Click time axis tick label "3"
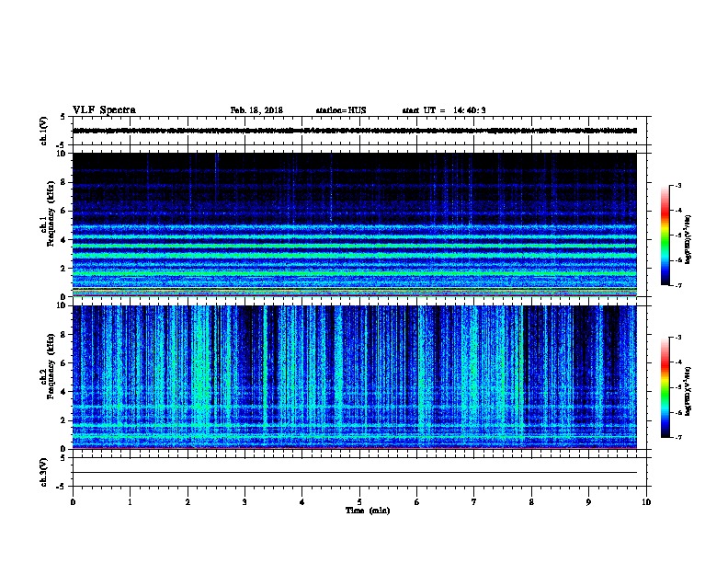This screenshot has height=563, width=728. pyautogui.click(x=245, y=502)
